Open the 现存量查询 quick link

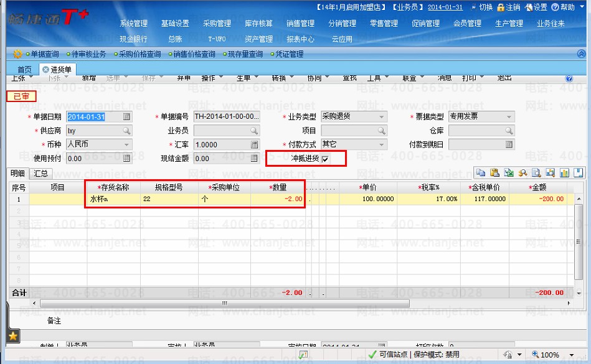245,54
